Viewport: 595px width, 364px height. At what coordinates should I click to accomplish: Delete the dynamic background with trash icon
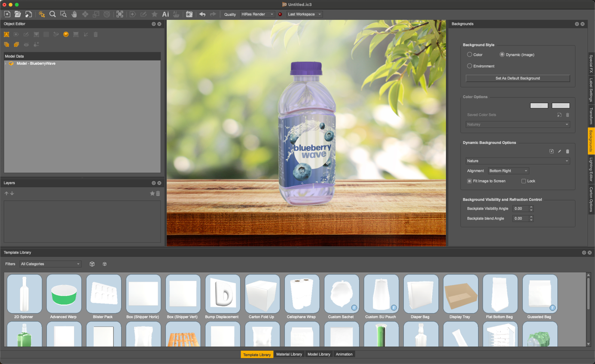(x=567, y=151)
